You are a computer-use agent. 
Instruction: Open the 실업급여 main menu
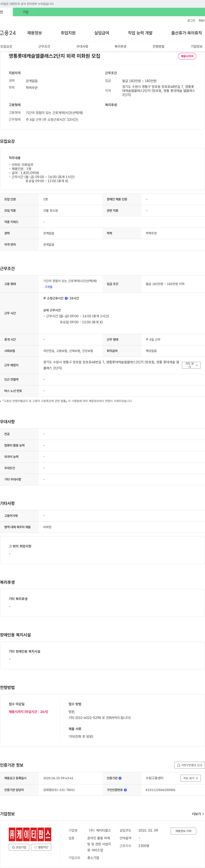[x=102, y=33]
